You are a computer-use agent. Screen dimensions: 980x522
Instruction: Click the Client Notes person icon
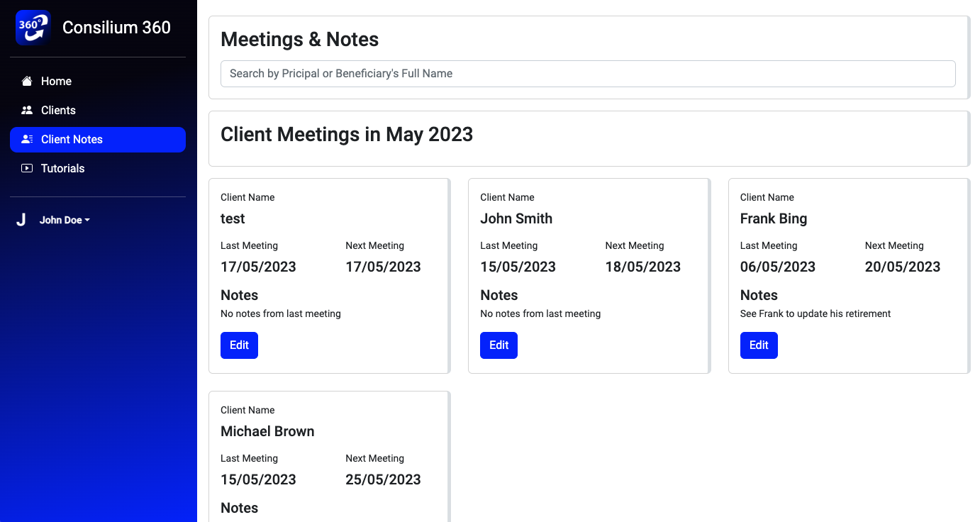27,140
